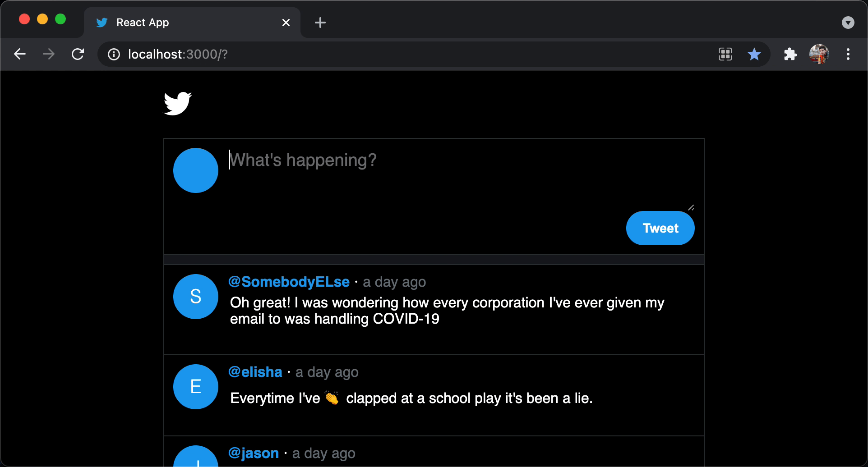The image size is (868, 467).
Task: Click @elisha's avatar circle
Action: 195,386
